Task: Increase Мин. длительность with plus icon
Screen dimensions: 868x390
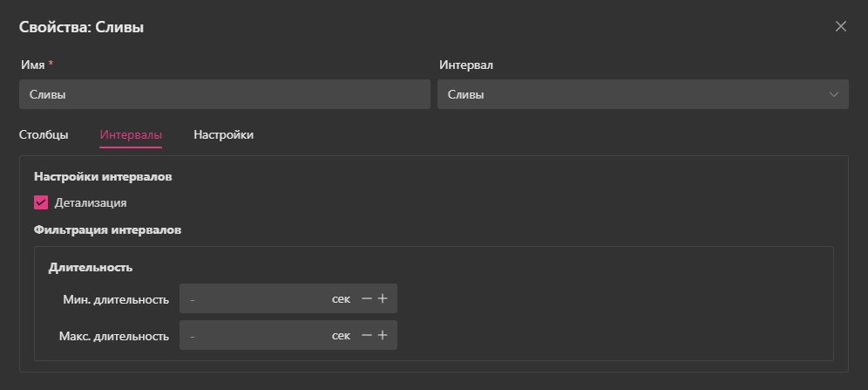Action: coord(383,299)
